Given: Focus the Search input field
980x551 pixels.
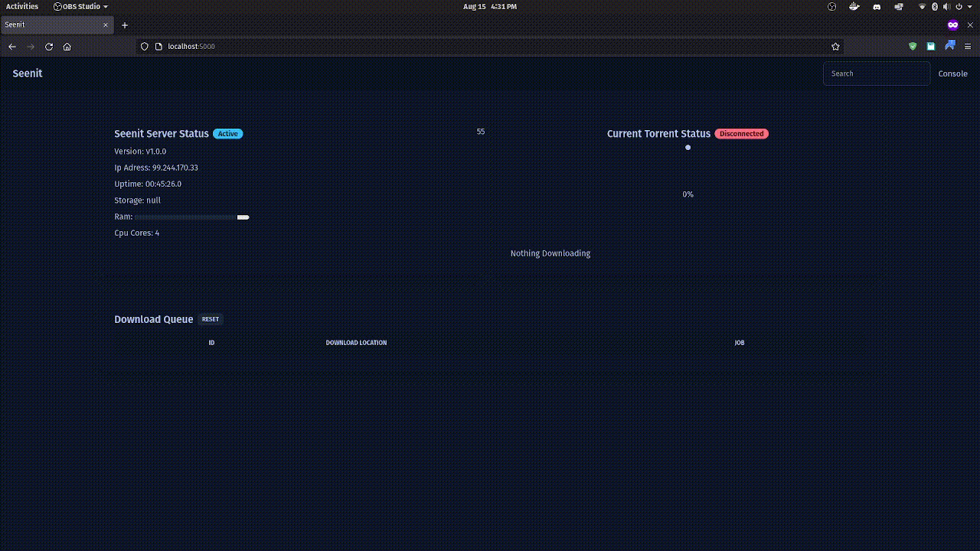Looking at the screenshot, I should [876, 73].
